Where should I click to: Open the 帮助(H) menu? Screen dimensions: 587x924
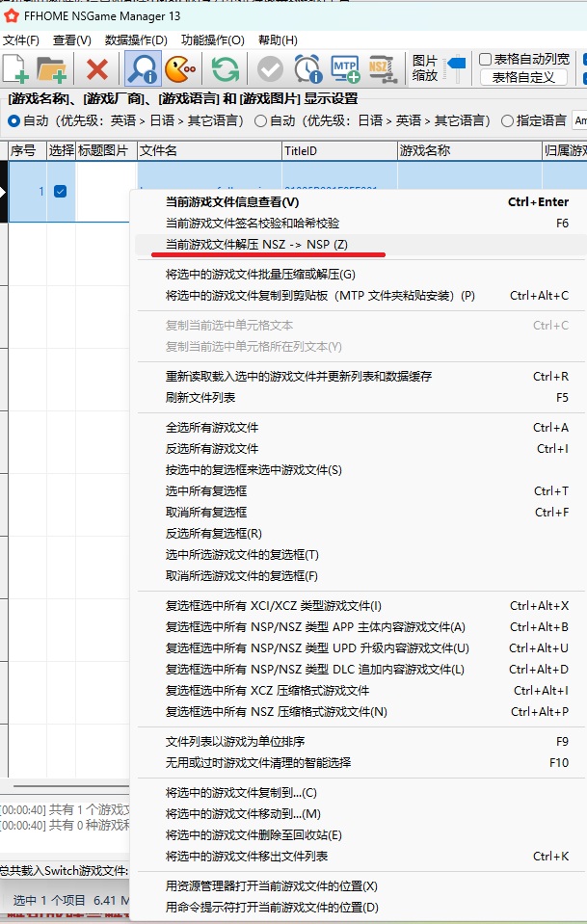click(x=278, y=40)
